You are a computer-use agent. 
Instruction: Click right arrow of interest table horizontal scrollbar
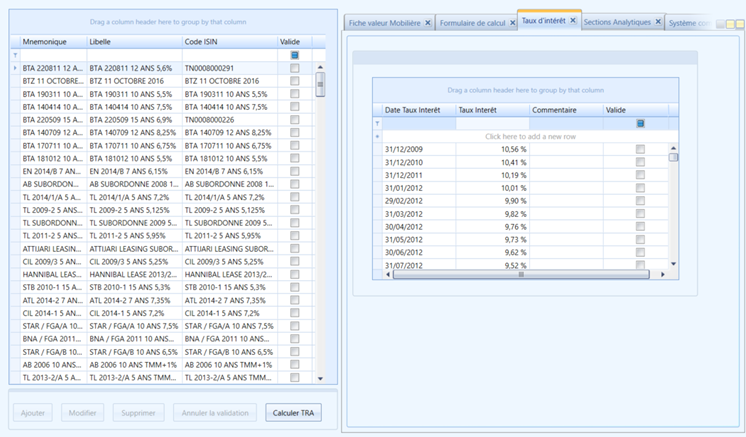[663, 274]
